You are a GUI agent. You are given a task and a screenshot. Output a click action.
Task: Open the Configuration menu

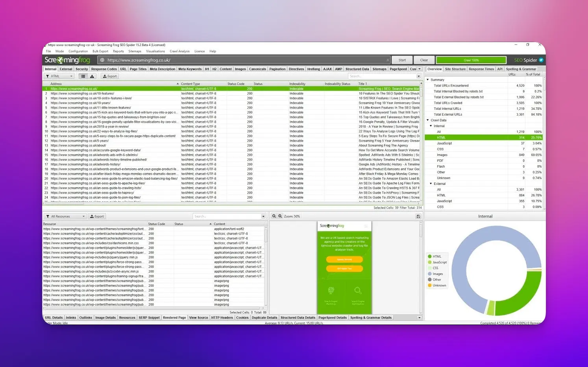click(x=78, y=51)
